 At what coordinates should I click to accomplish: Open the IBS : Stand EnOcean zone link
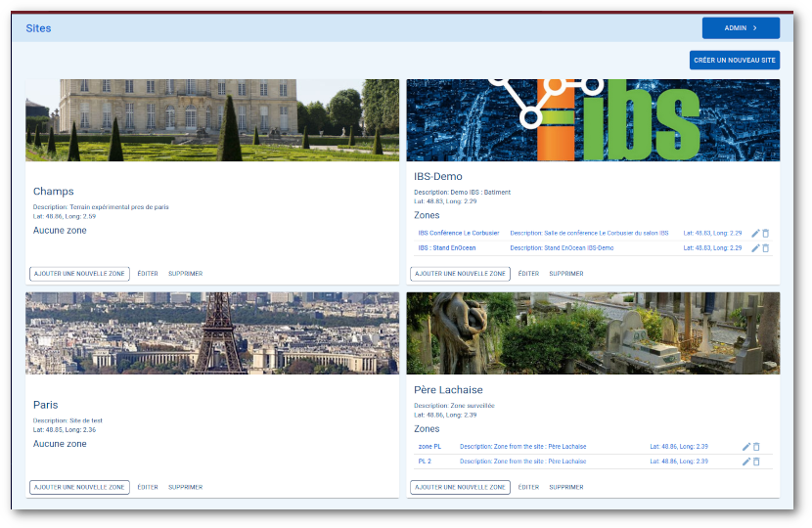447,248
